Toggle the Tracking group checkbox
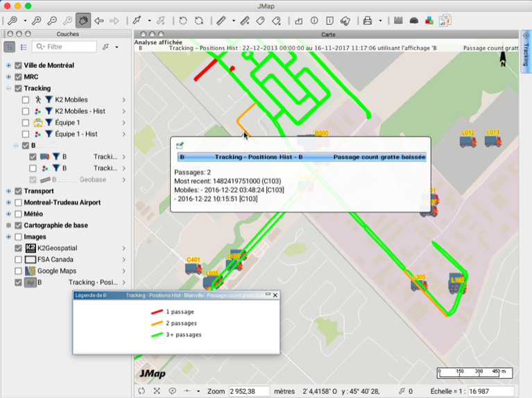The image size is (532, 398). coord(18,89)
